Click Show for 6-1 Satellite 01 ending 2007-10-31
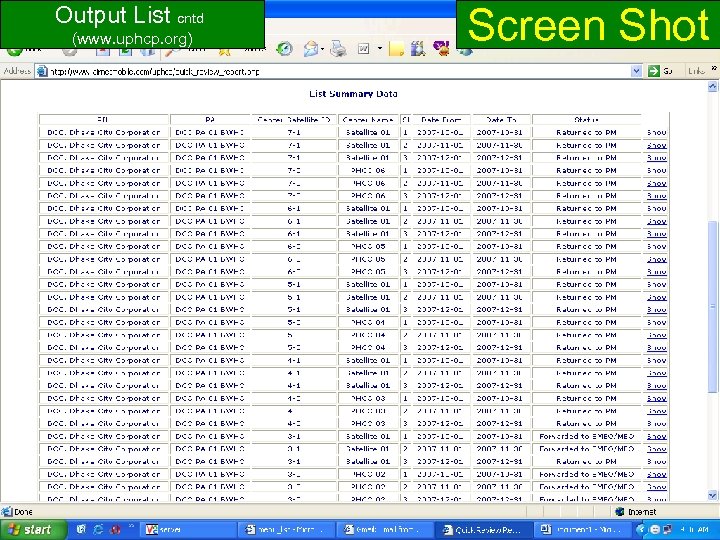 (x=656, y=208)
